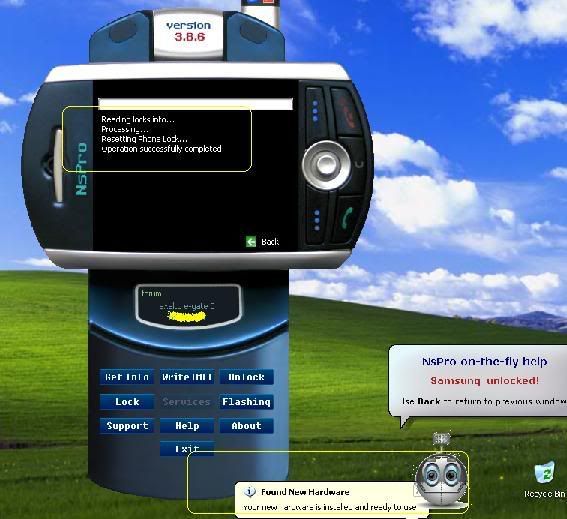Click the small phone info display panel

[x=188, y=306]
